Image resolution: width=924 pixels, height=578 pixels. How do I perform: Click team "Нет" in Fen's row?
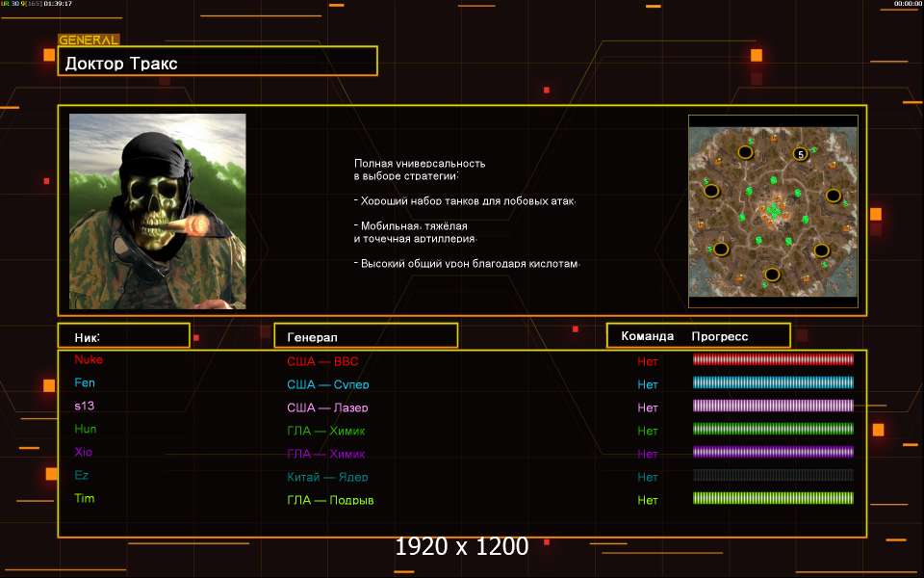pyautogui.click(x=647, y=384)
